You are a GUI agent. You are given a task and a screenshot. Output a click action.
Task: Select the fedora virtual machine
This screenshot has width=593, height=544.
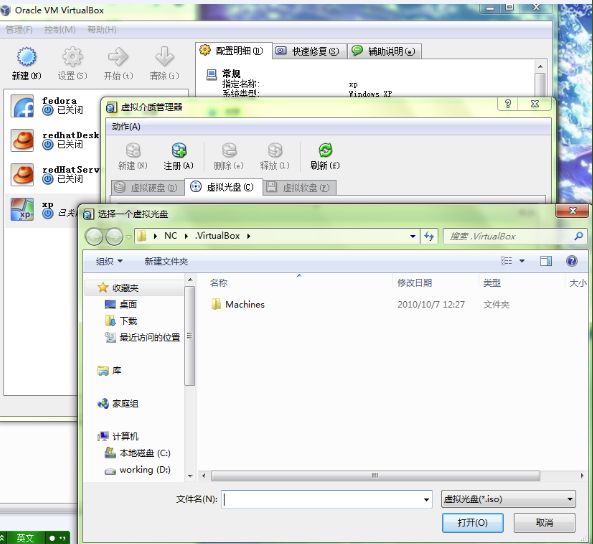(x=53, y=106)
